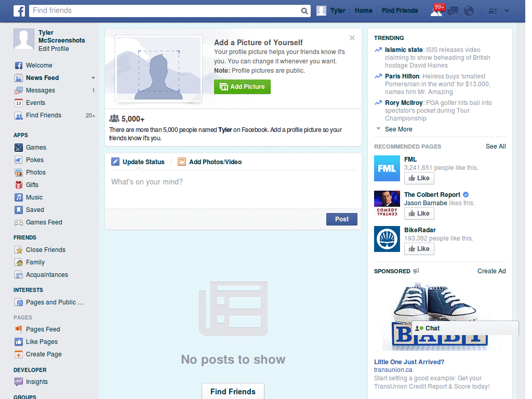Click Edit Profile link

[54, 49]
